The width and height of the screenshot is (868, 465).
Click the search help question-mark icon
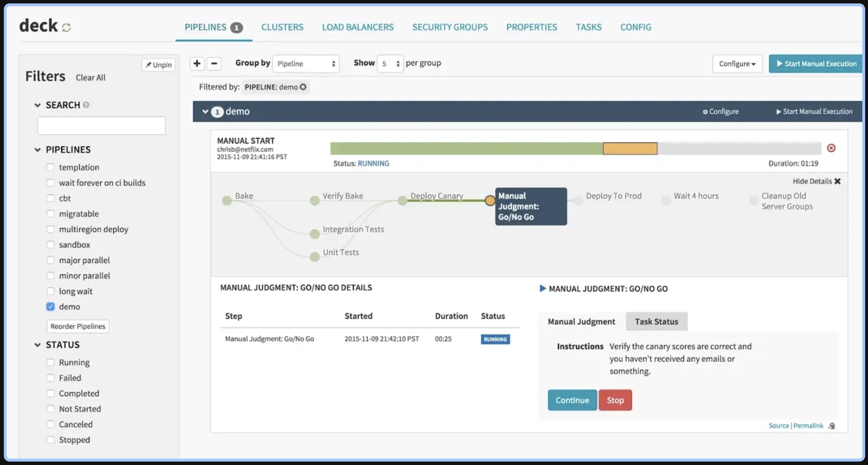tap(86, 105)
